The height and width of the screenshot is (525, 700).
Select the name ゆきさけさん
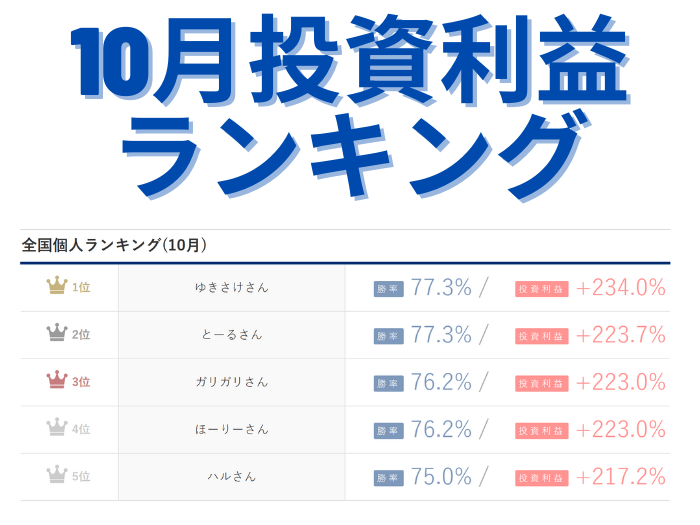click(x=231, y=288)
